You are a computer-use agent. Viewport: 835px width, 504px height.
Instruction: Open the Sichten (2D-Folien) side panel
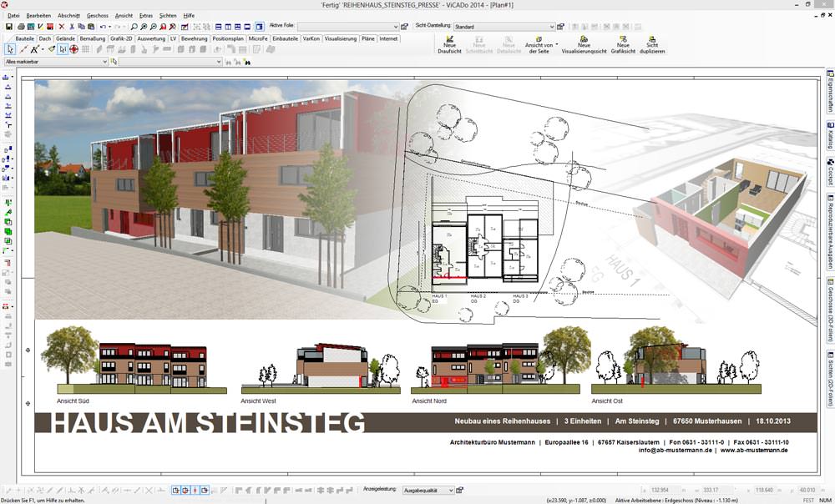click(x=830, y=378)
